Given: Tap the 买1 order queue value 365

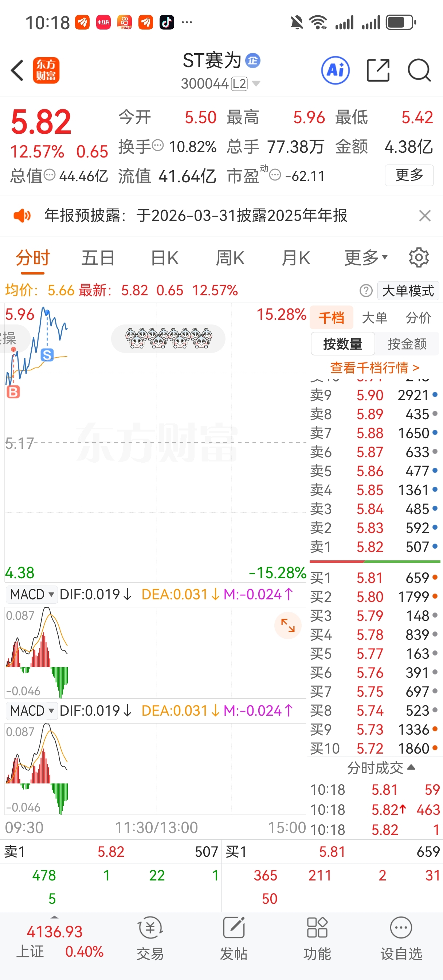Looking at the screenshot, I should click(x=266, y=875).
